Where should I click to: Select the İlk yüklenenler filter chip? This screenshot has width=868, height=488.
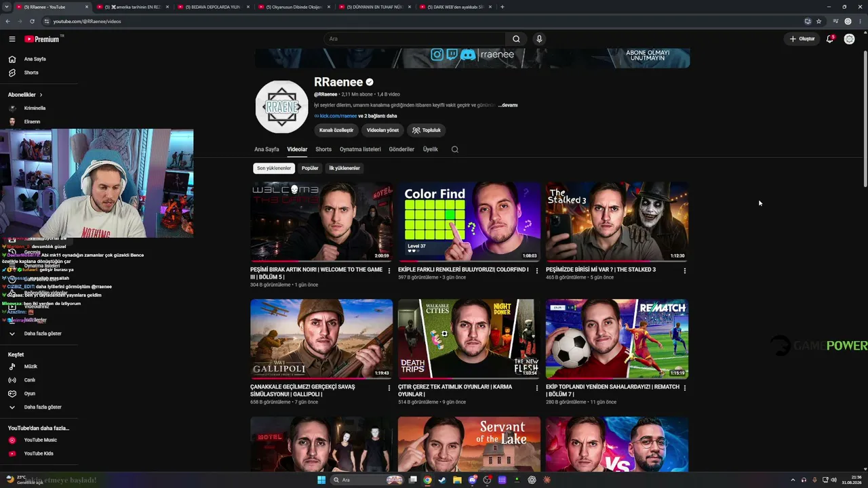click(x=344, y=168)
